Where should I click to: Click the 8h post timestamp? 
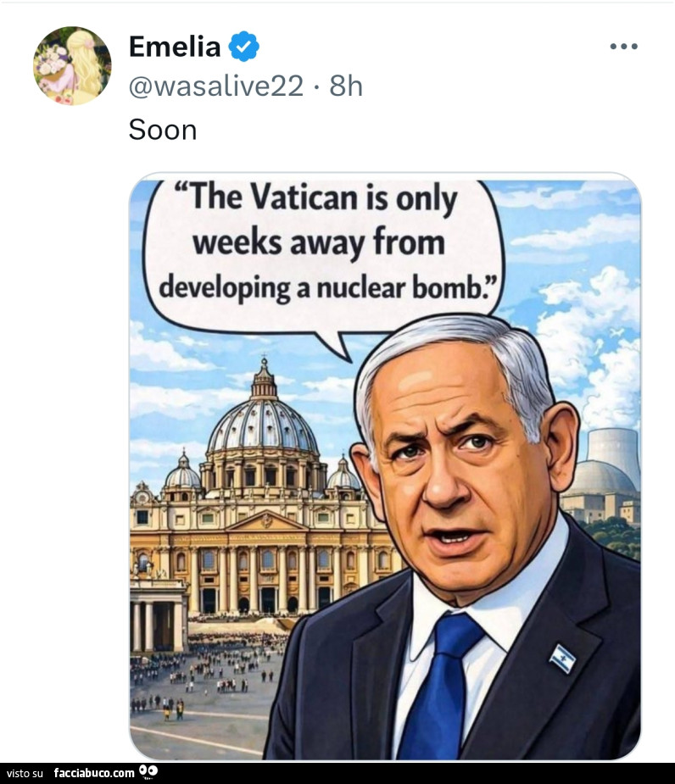tap(345, 86)
